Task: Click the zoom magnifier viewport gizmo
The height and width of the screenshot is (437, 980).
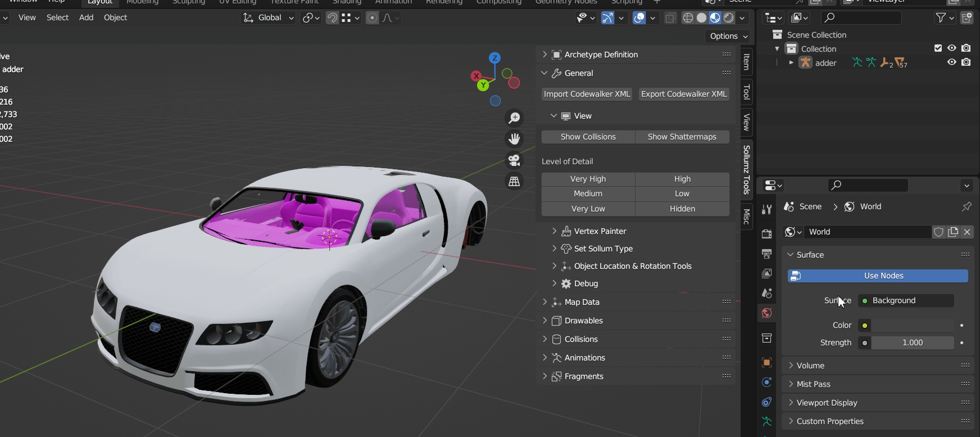Action: tap(514, 118)
